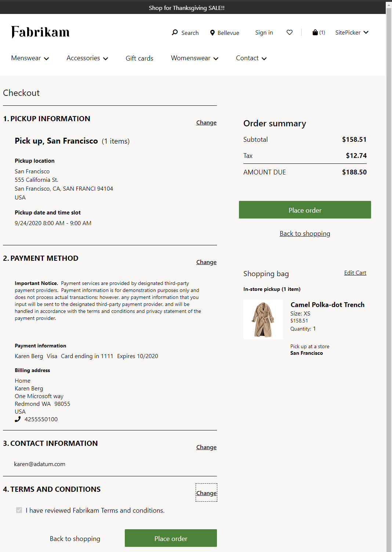Viewport: 392px width, 552px height.
Task: Click the search magnifier icon
Action: tap(175, 32)
